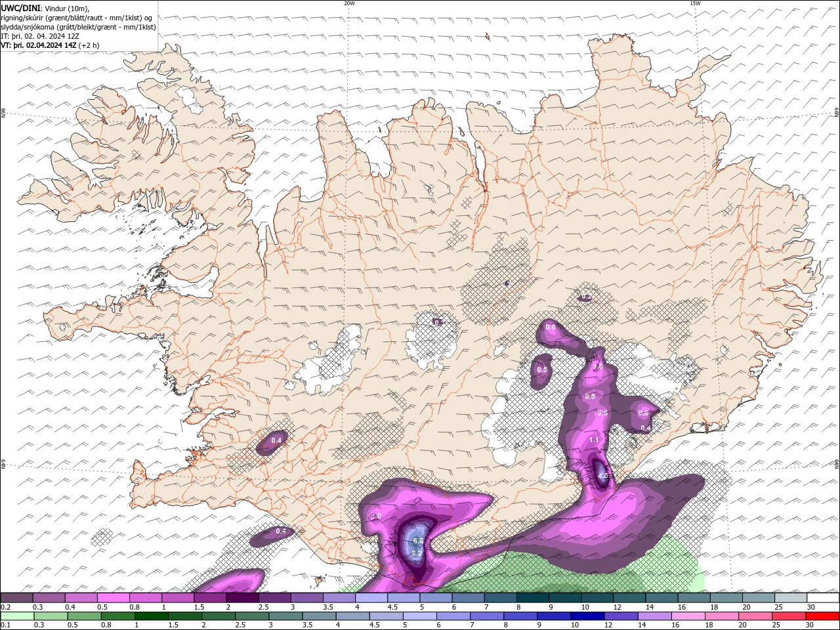Pick the lower bar swatch labeled 25
Image resolution: width=840 pixels, height=630 pixels.
coord(789,616)
